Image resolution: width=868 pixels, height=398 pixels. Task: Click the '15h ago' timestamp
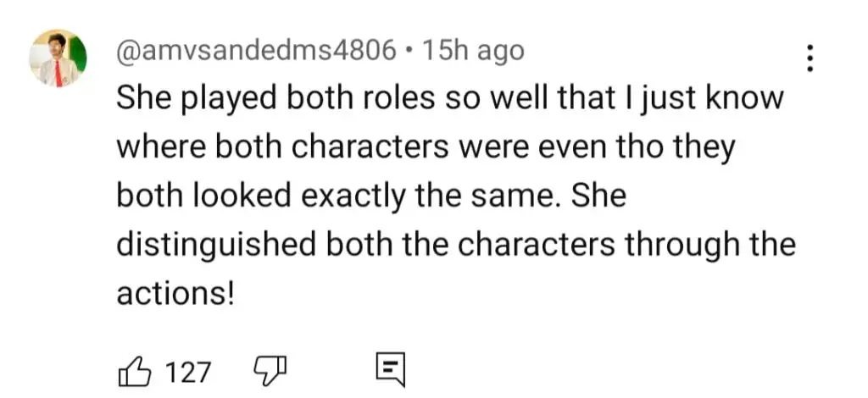pyautogui.click(x=472, y=52)
